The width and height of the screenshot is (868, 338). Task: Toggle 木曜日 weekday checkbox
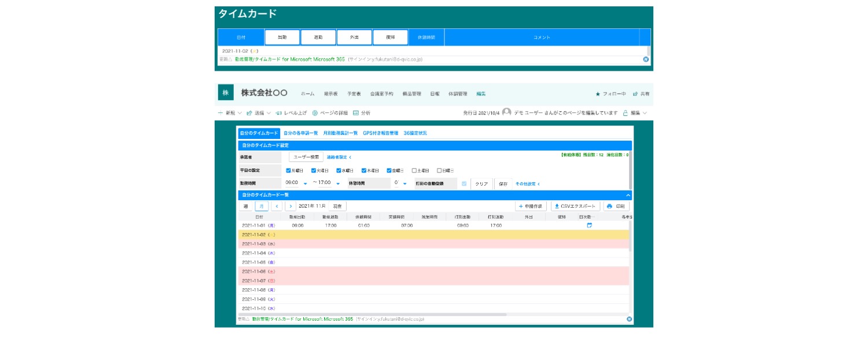[x=364, y=171]
